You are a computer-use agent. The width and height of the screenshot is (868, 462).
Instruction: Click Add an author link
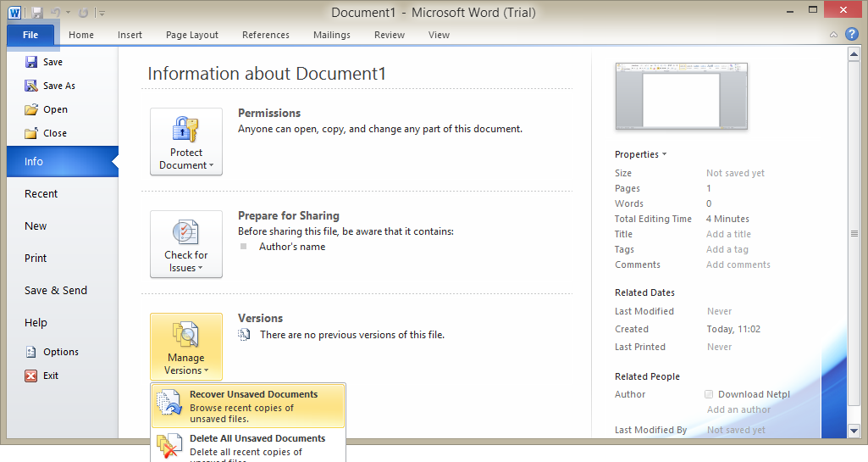pyautogui.click(x=738, y=409)
